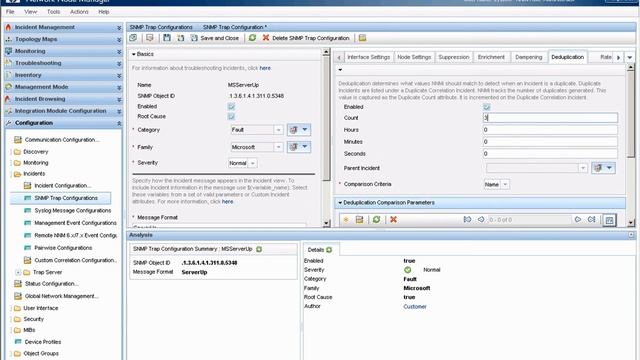Click the 'here' link under message format help
The image size is (640, 360).
227,202
